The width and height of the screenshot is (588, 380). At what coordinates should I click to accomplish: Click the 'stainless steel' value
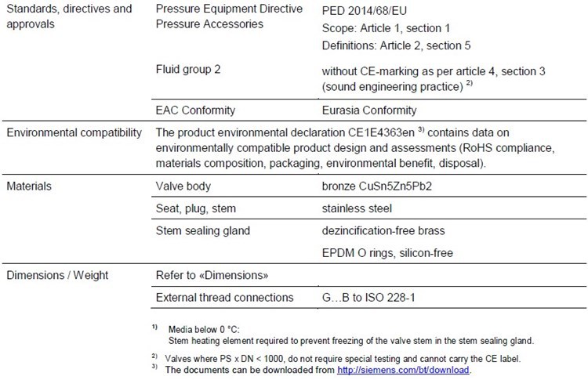point(357,208)
